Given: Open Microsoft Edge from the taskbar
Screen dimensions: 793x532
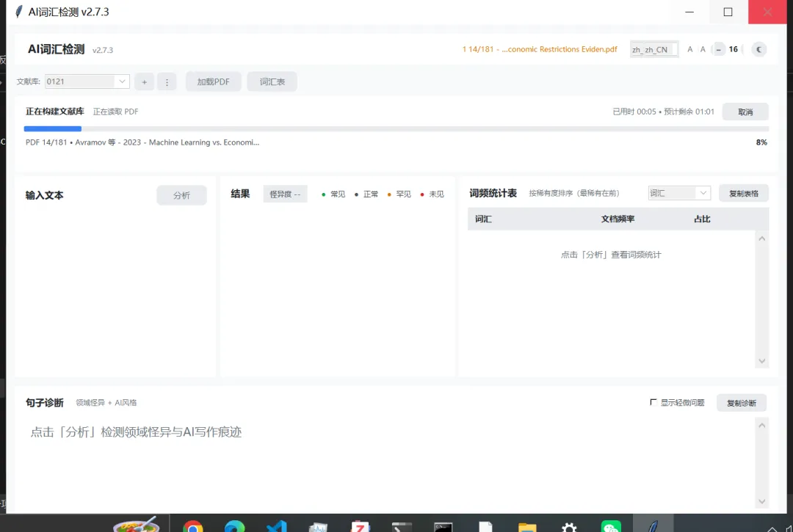Looking at the screenshot, I should click(234, 527).
